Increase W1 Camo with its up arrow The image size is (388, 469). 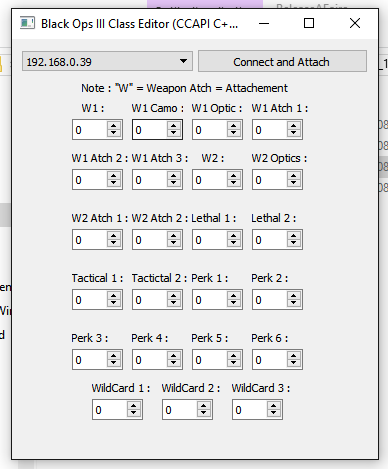click(x=174, y=126)
